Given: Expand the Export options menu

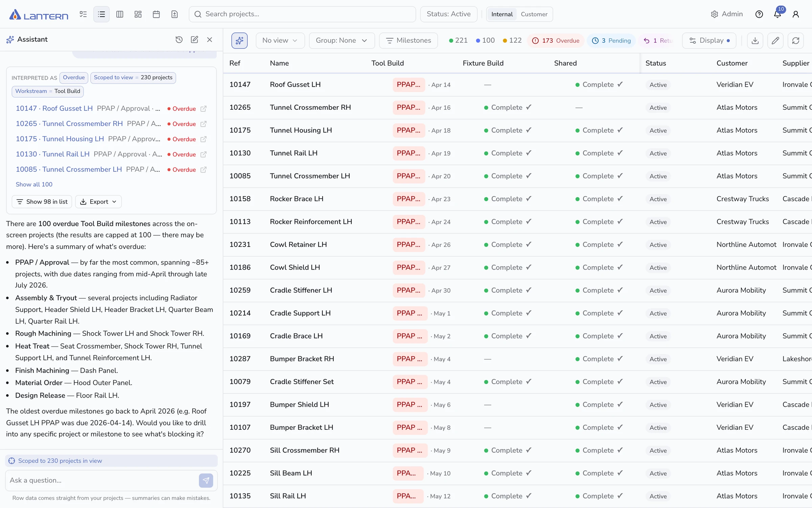Looking at the screenshot, I should point(98,202).
